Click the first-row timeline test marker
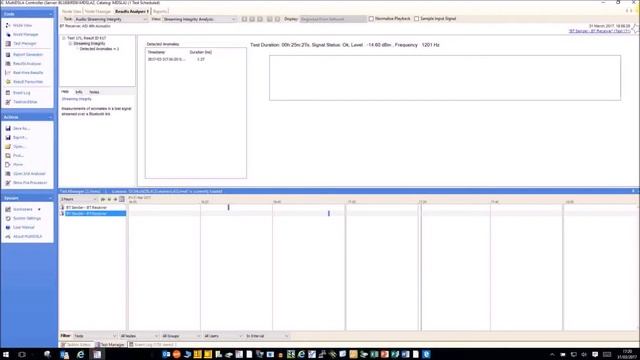Image resolution: width=640 pixels, height=360 pixels. tap(229, 207)
